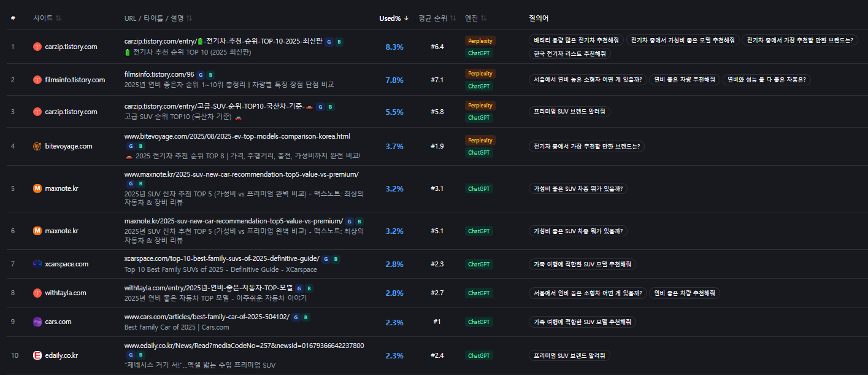The height and width of the screenshot is (375, 868).
Task: Sort the table by 사이트 column
Action: tap(47, 18)
